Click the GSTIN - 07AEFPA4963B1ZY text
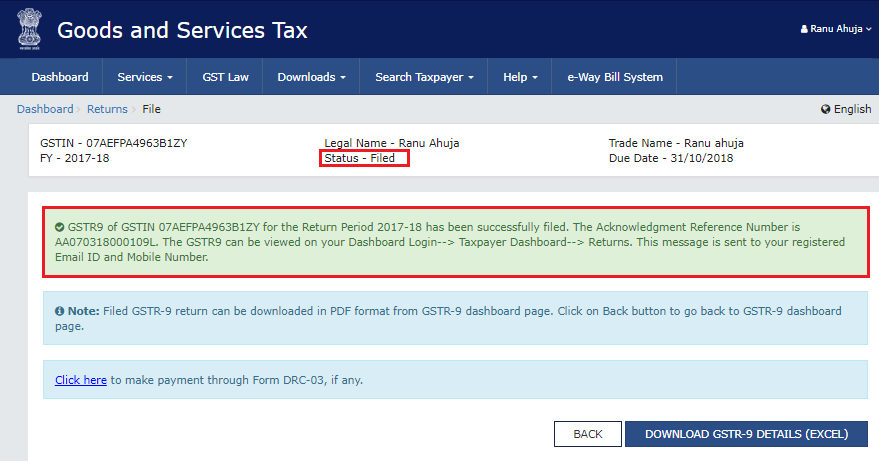This screenshot has width=879, height=461. coord(114,143)
